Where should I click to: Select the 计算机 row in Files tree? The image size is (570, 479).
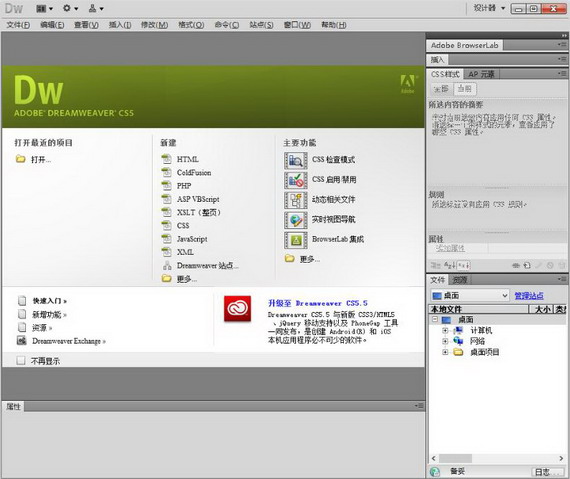tap(481, 330)
